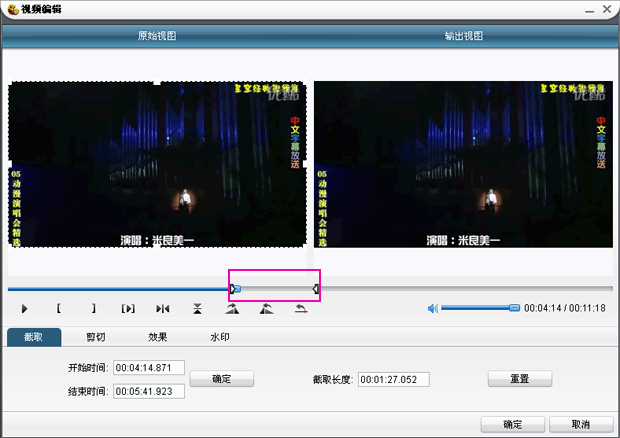Click the 重置 button
Screen dimensions: 620x438
(x=520, y=379)
